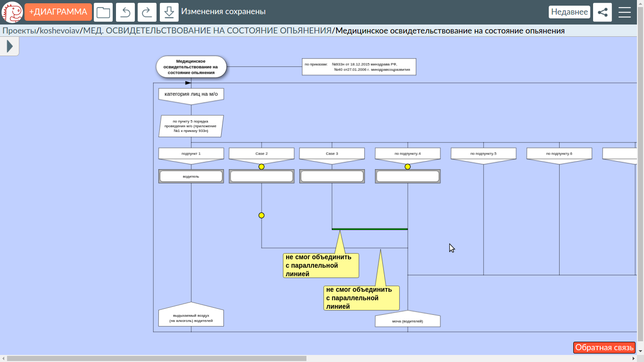Open the share diagram icon
Screen dimensions: 644x362
(602, 12)
